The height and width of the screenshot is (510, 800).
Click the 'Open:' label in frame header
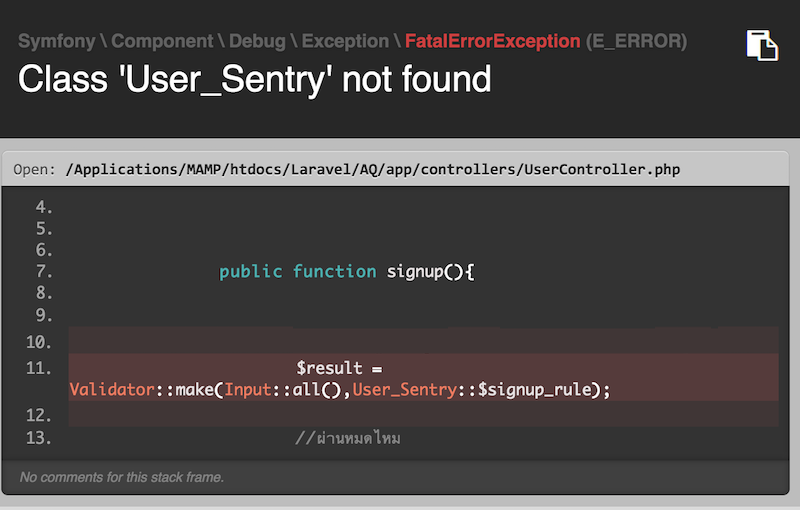[34, 169]
